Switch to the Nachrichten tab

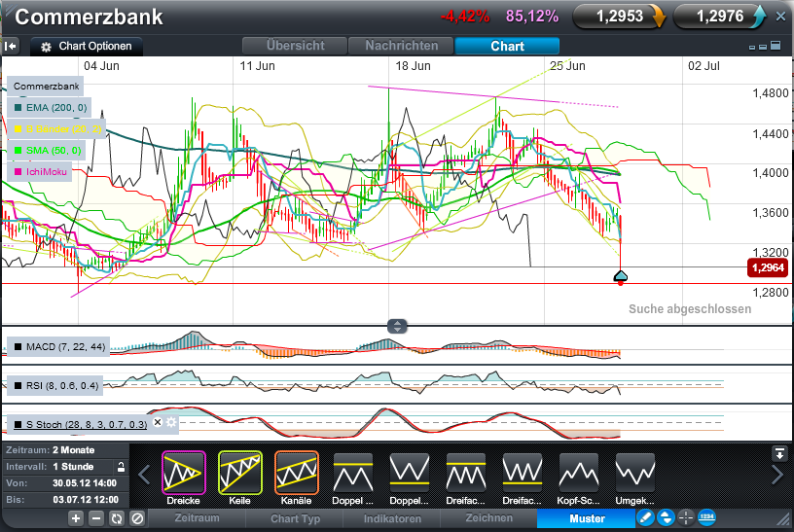click(x=402, y=46)
